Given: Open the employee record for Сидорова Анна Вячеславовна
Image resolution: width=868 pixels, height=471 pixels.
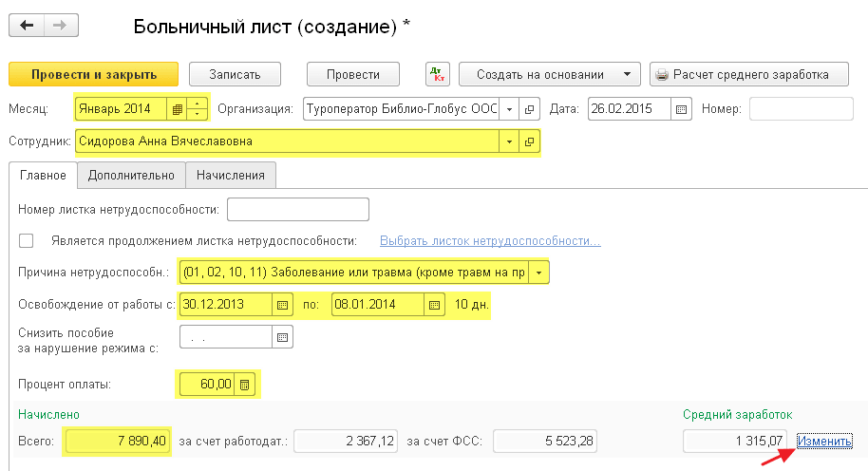Looking at the screenshot, I should (529, 142).
